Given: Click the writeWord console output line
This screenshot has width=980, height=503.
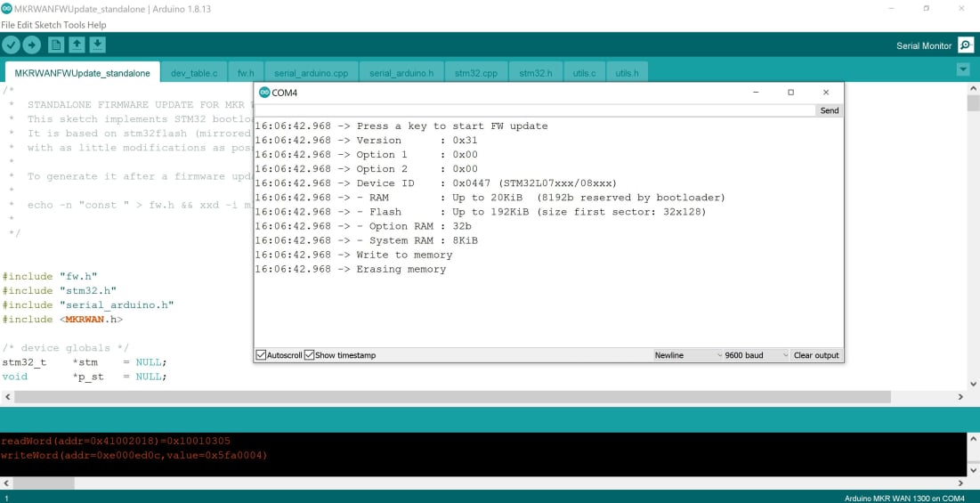Looking at the screenshot, I should (134, 456).
